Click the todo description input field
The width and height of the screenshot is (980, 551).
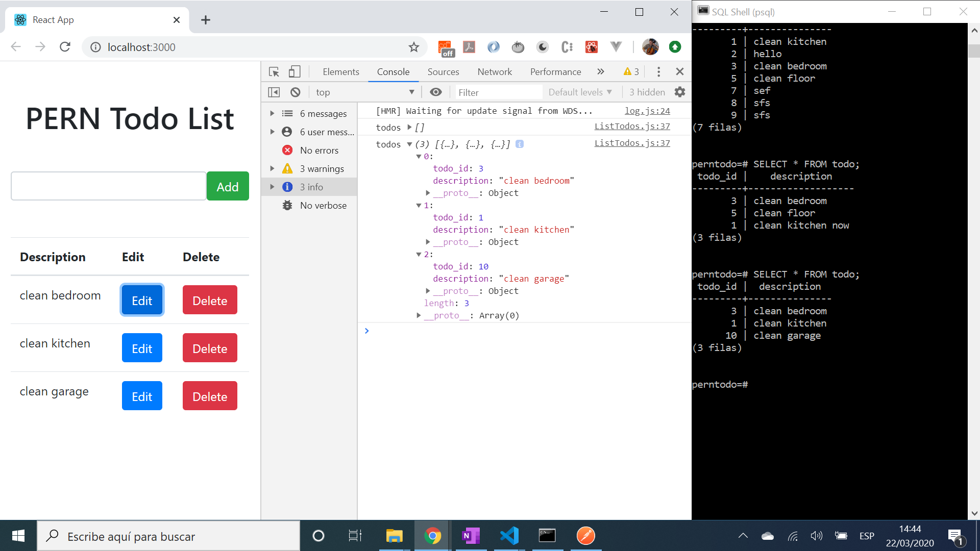(x=108, y=186)
